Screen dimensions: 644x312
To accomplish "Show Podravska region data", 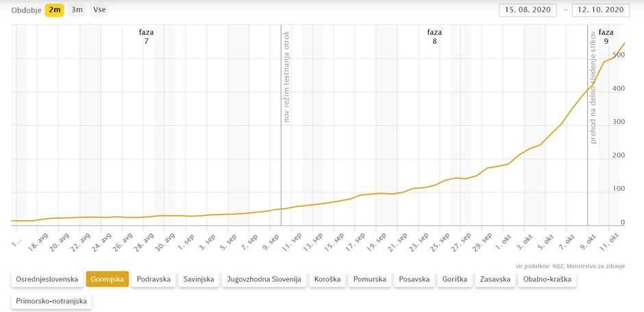I will click(x=153, y=279).
